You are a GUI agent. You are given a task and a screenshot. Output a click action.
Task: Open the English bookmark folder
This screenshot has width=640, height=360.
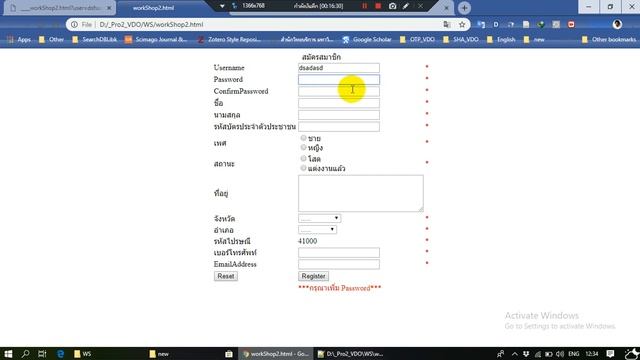pos(501,40)
